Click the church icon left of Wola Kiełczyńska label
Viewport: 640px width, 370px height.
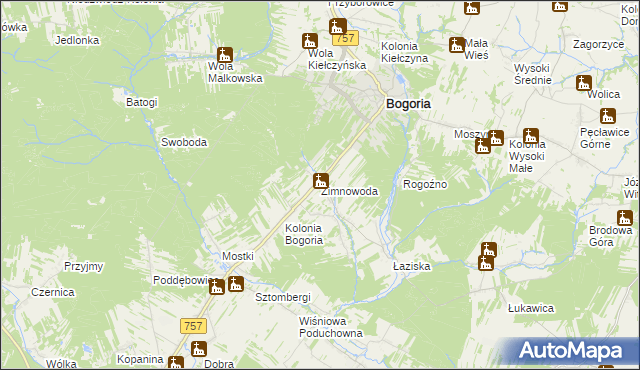pos(310,41)
